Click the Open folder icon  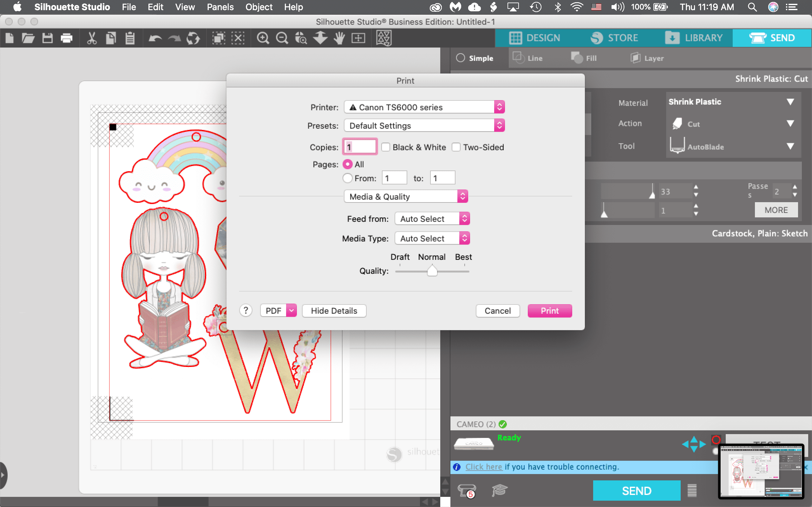28,38
